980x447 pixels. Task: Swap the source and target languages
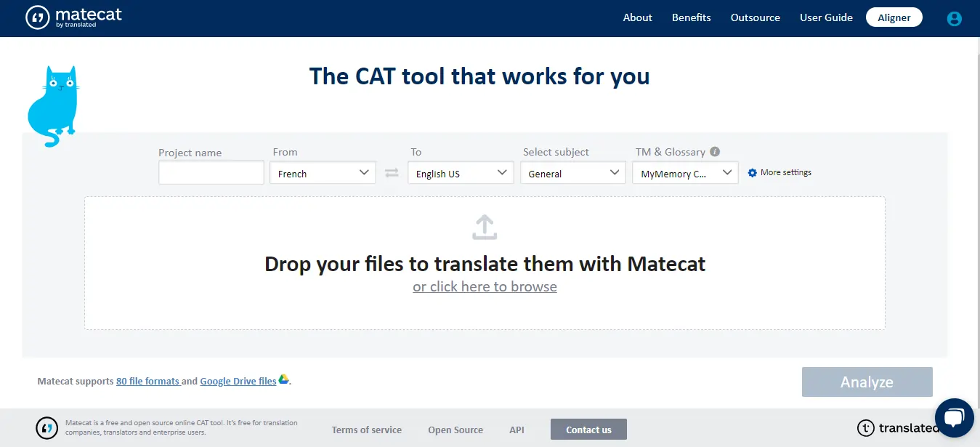tap(392, 173)
